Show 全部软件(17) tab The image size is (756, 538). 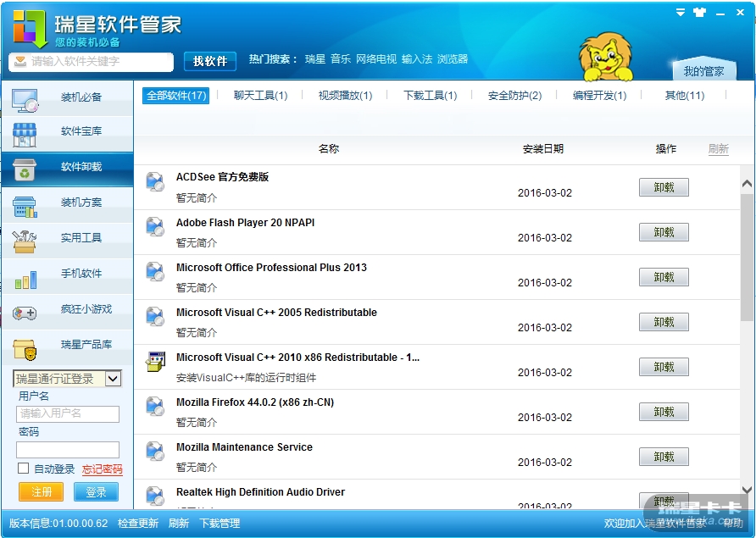pyautogui.click(x=176, y=96)
